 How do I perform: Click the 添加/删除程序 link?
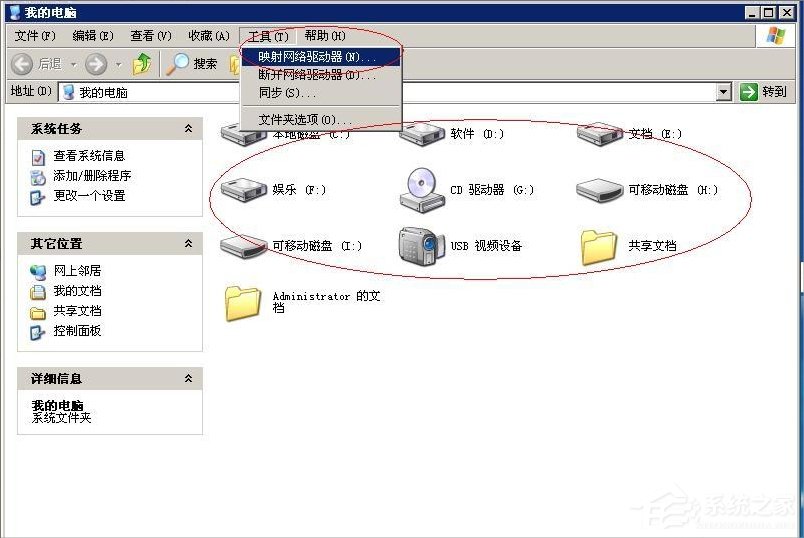(92, 176)
